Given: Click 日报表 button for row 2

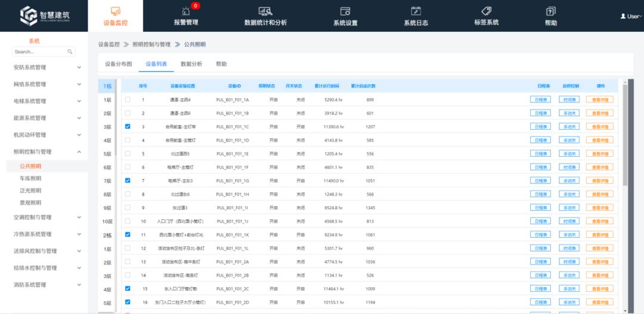Looking at the screenshot, I should (x=540, y=113).
